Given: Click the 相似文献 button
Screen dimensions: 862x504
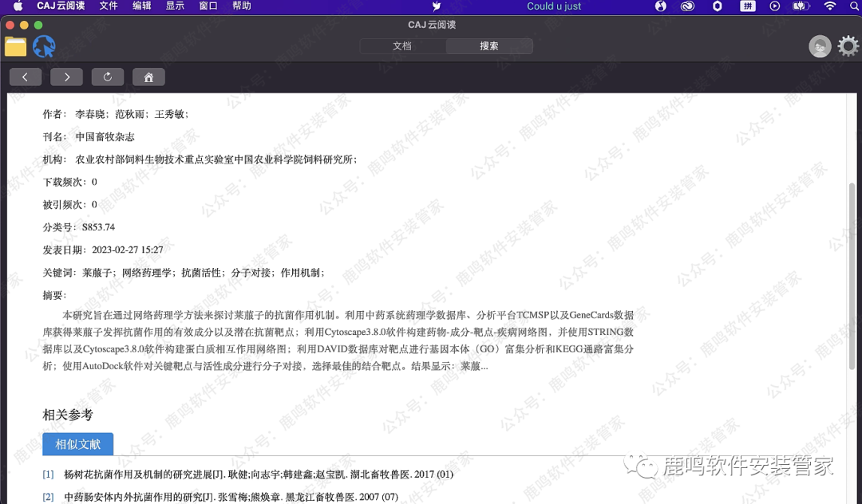Looking at the screenshot, I should pyautogui.click(x=77, y=444).
